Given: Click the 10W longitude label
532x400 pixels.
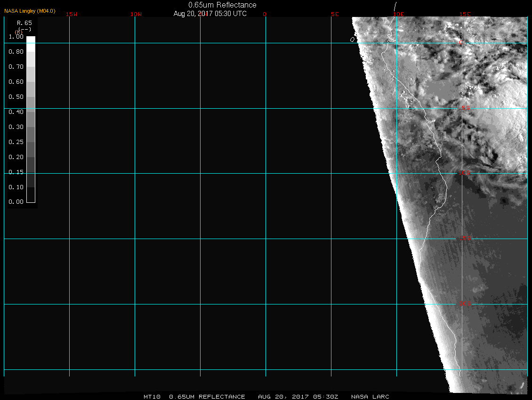Looking at the screenshot, I should [x=136, y=14].
